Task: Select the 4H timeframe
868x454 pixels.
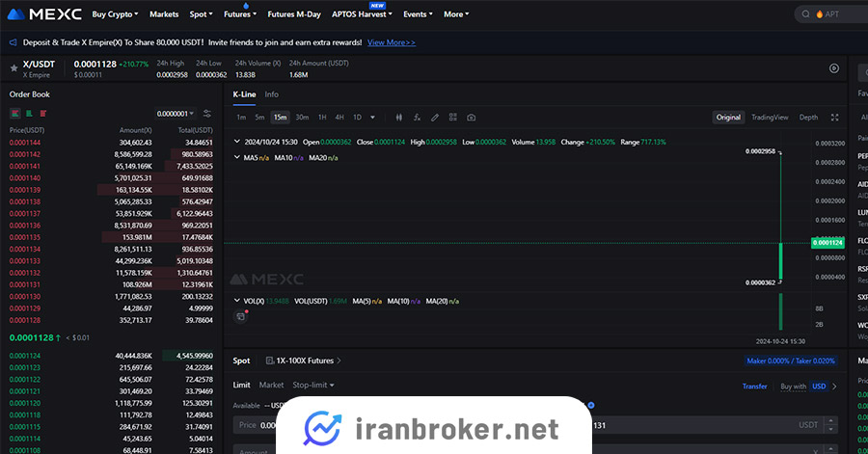Action: [339, 118]
